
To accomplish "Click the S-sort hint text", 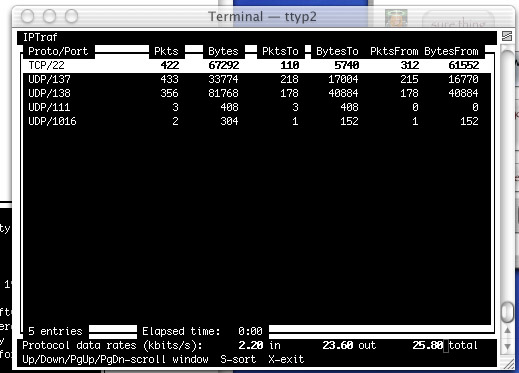I will 238,359.
